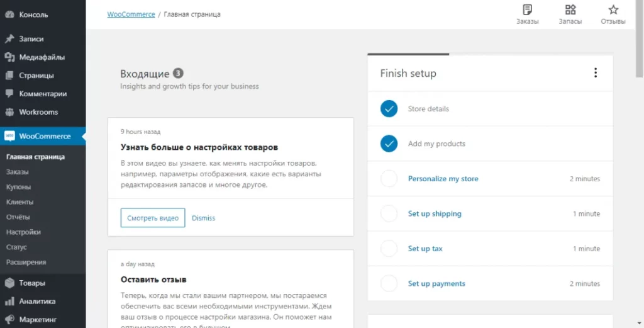Click the Комментарии speech bubble icon
The image size is (644, 328).
click(9, 94)
